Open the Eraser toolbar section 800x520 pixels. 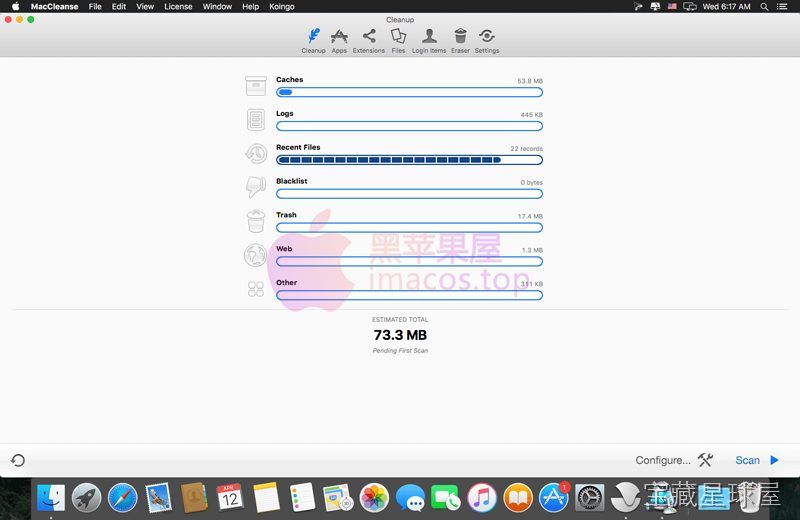click(x=460, y=41)
